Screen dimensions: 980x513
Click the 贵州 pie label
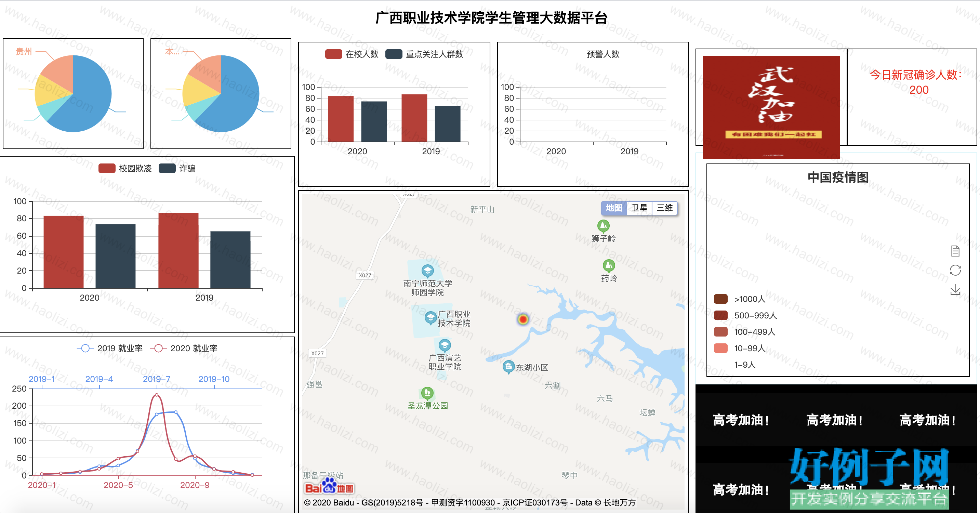[24, 51]
